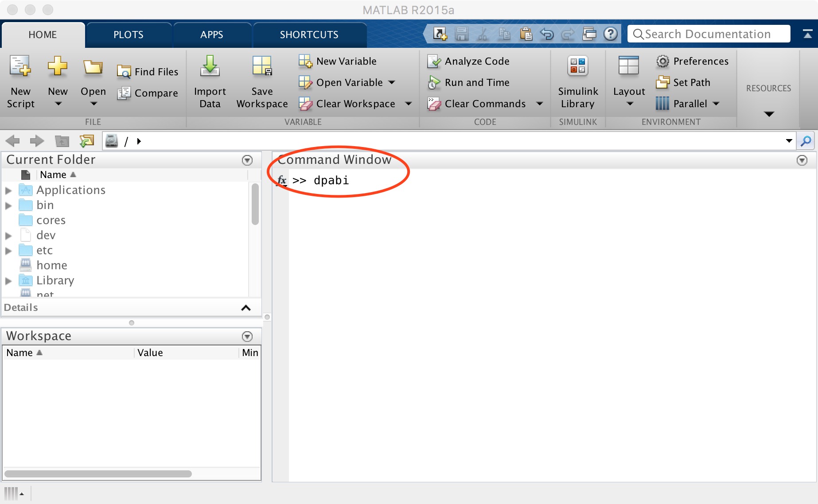The width and height of the screenshot is (818, 504).
Task: Run Analyze Code
Action: 468,61
